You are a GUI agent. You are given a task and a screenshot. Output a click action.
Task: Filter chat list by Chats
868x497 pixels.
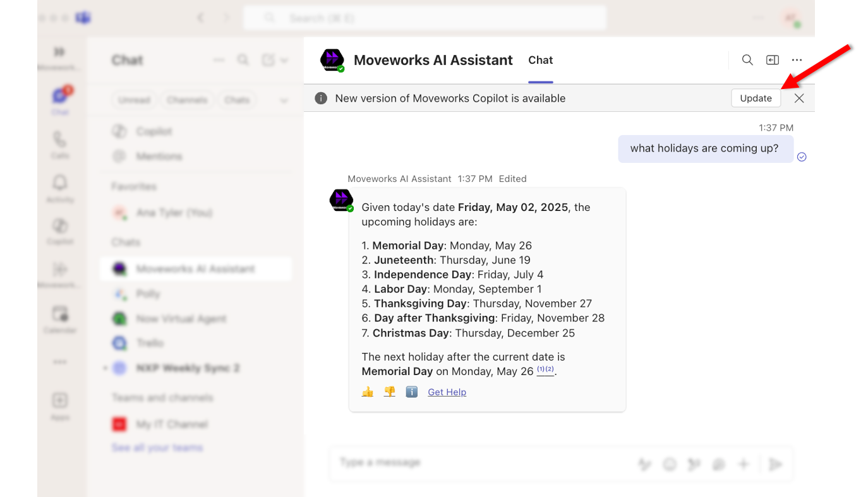237,100
